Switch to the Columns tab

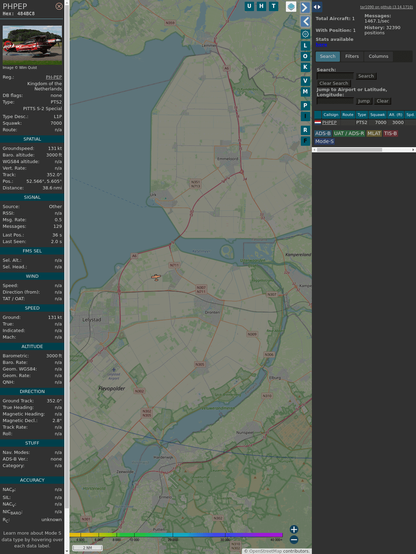[x=378, y=57]
